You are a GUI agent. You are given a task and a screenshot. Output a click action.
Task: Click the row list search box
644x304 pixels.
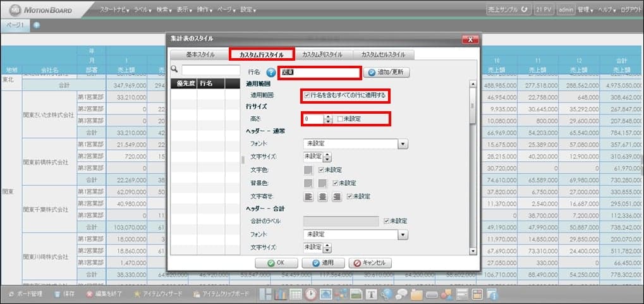[210, 70]
